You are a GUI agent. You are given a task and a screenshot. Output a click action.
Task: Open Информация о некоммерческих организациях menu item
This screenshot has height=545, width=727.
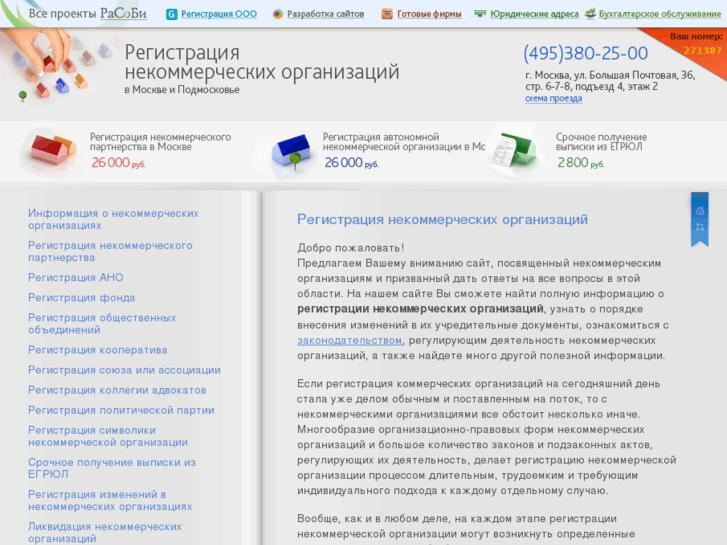pos(114,219)
